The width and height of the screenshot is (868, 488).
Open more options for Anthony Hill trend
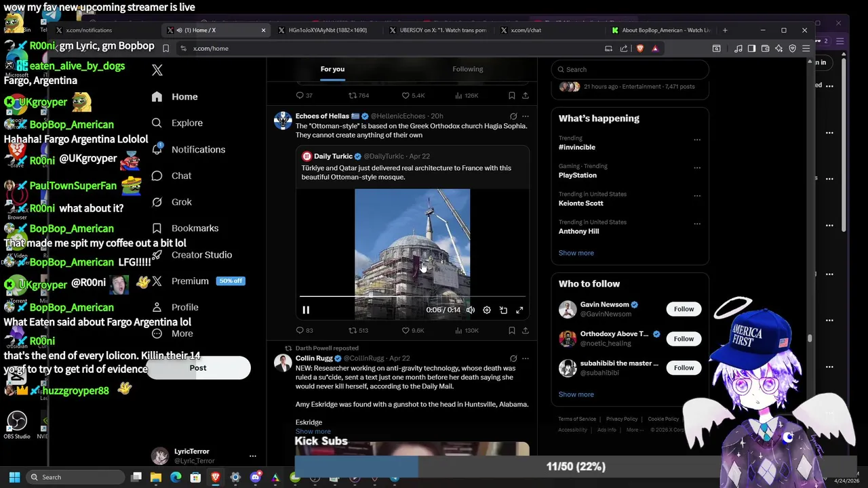[x=696, y=224]
